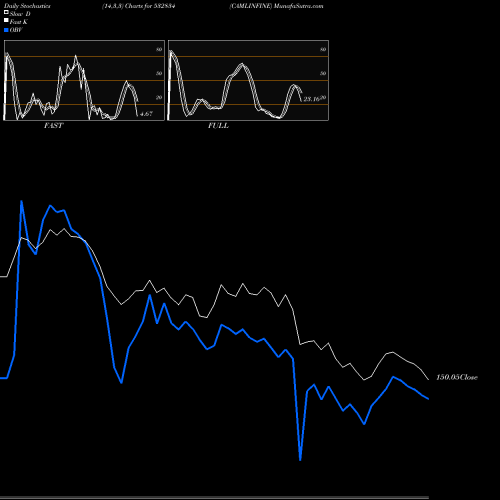Image resolution: width=500 pixels, height=500 pixels.
Task: Click the end of the white Close line
Action: point(428,379)
